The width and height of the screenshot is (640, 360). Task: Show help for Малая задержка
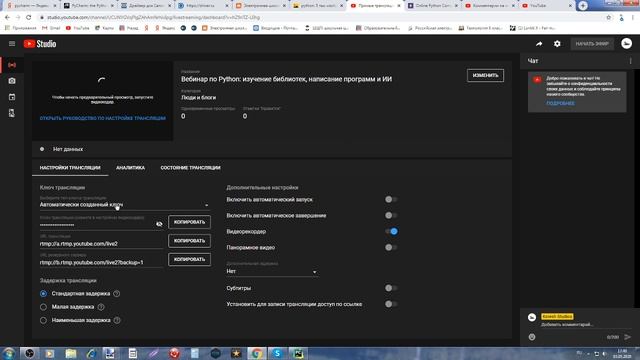(x=101, y=307)
